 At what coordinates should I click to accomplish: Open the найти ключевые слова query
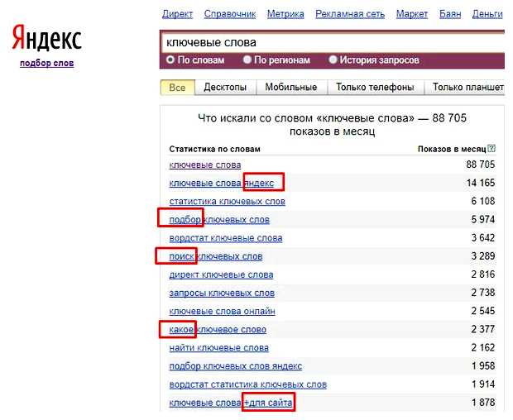click(219, 348)
